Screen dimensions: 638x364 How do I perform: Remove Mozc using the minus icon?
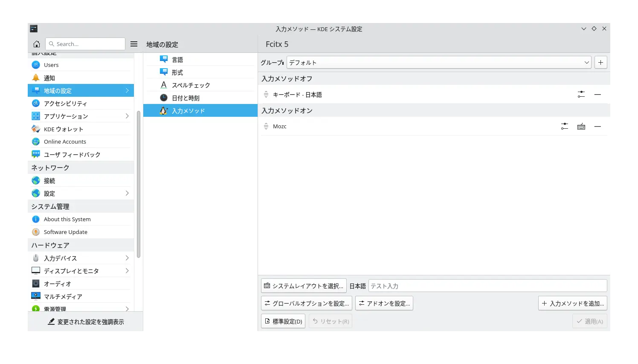pyautogui.click(x=597, y=126)
